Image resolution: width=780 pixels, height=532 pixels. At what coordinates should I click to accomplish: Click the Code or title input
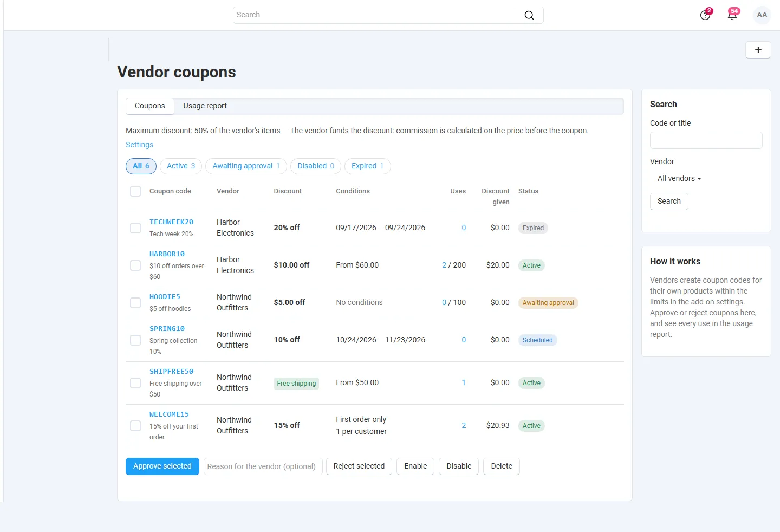[x=706, y=140]
